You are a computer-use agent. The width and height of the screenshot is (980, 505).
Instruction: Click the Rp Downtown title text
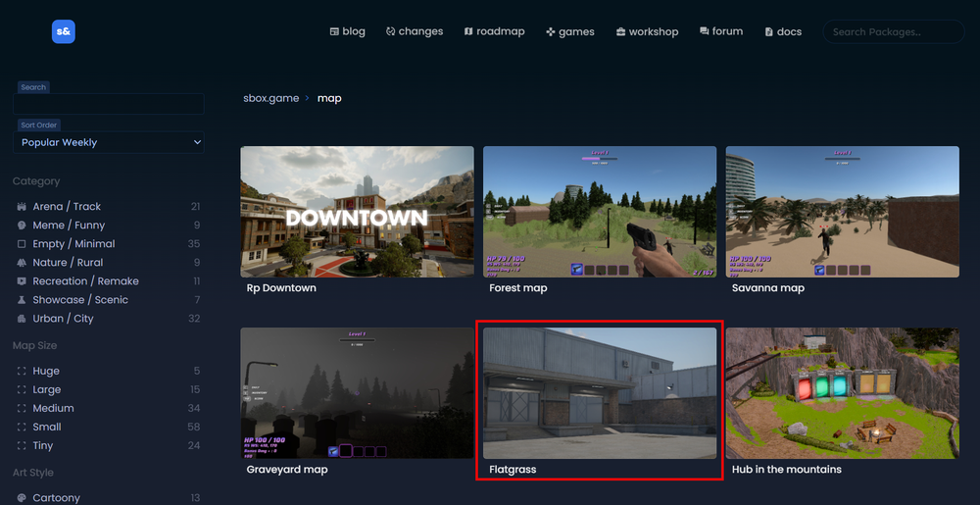tap(281, 288)
